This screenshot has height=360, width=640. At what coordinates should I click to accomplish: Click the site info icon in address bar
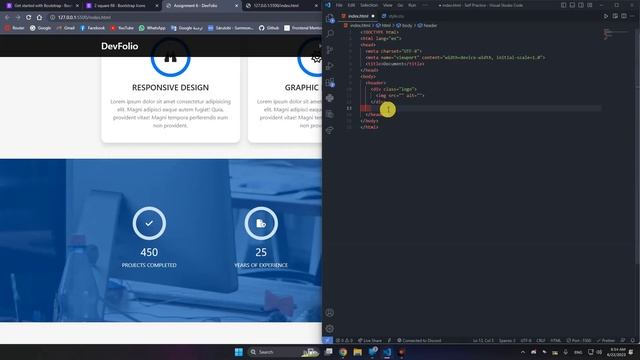pyautogui.click(x=52, y=18)
